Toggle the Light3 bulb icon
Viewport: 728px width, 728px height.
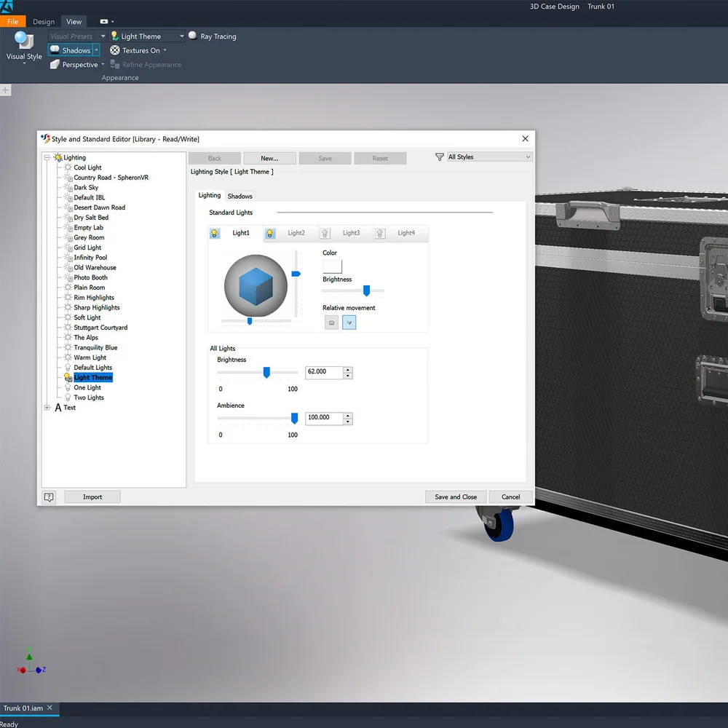[325, 233]
